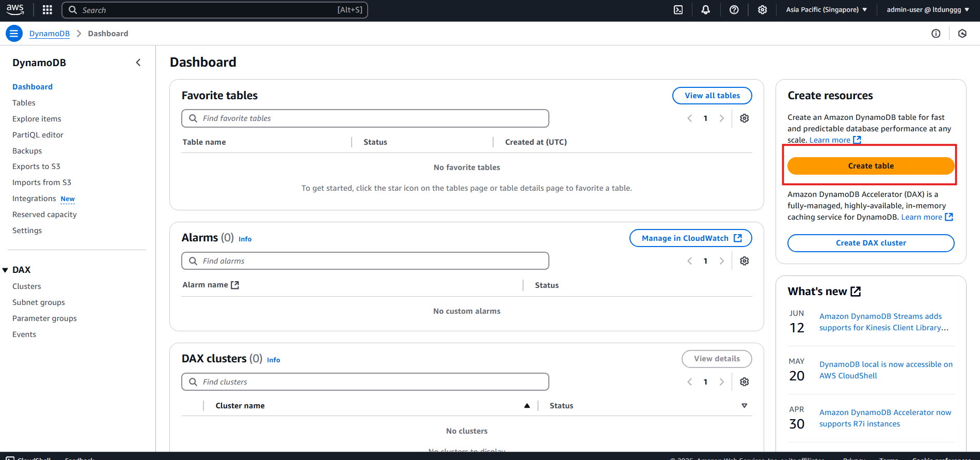Open DAX clusters preferences gear

click(x=745, y=382)
